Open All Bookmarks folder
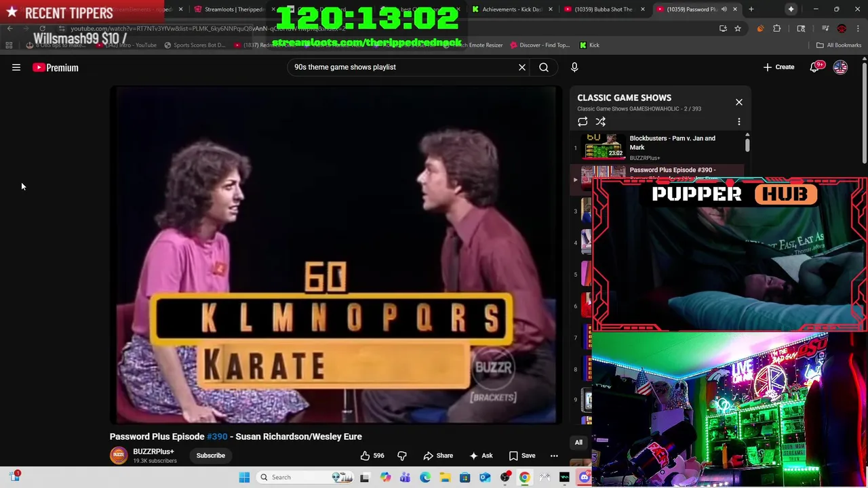The height and width of the screenshot is (488, 868). click(x=839, y=45)
